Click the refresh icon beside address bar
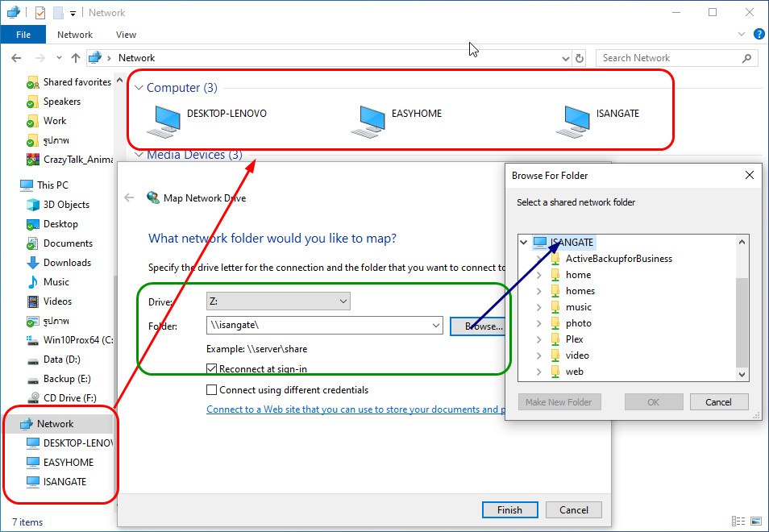The height and width of the screenshot is (532, 769). coord(579,58)
